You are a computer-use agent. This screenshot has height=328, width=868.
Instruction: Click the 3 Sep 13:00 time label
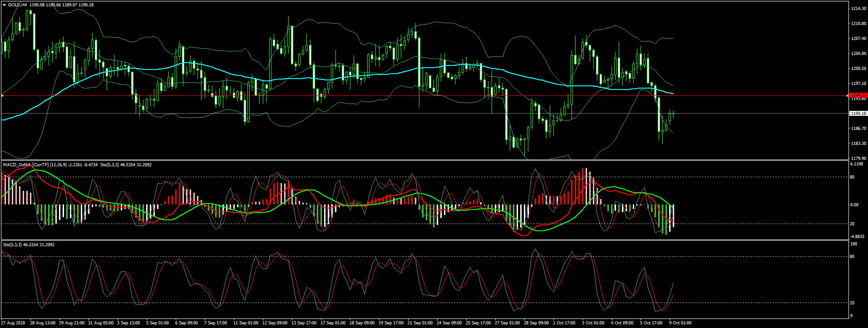click(x=128, y=323)
